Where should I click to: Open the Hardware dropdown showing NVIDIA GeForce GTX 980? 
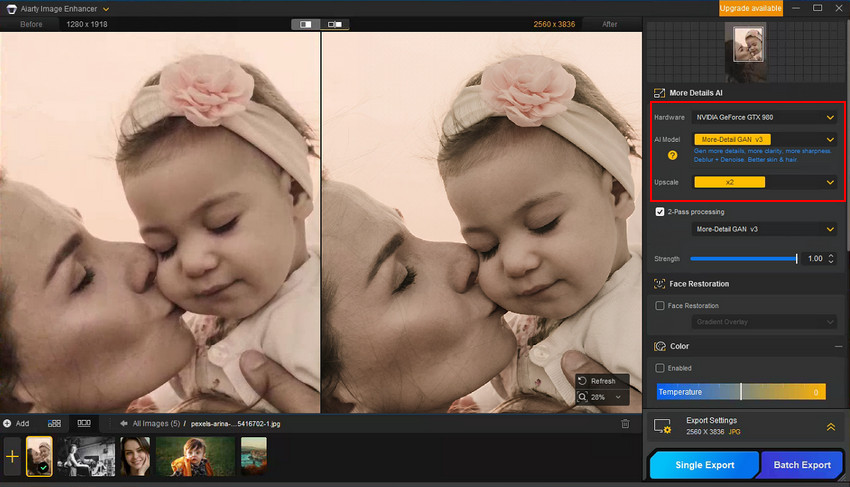(x=764, y=117)
